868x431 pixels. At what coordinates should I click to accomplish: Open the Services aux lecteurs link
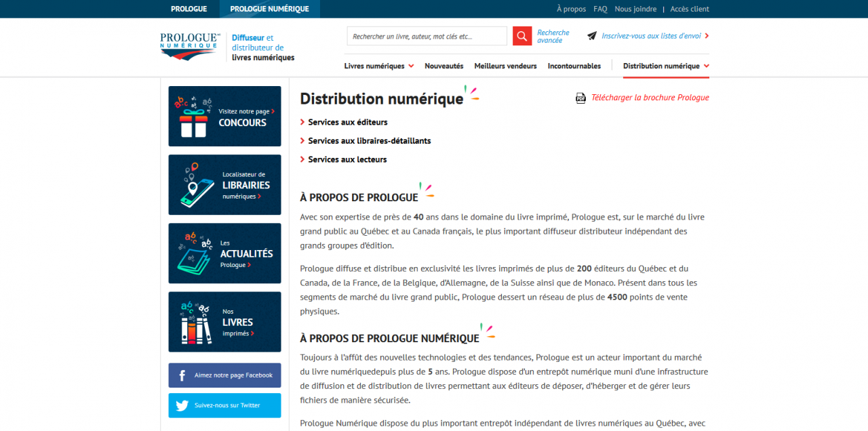click(347, 160)
